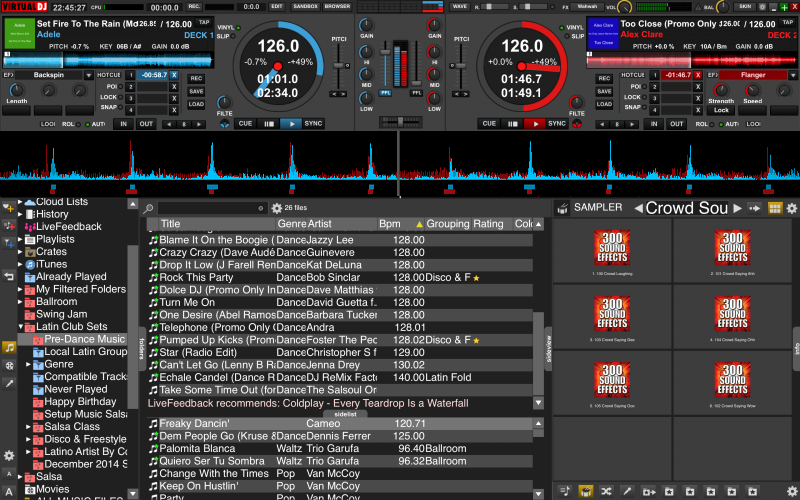Collapse the Latin Club Sets folder
The height and width of the screenshot is (500, 800).
[20, 327]
